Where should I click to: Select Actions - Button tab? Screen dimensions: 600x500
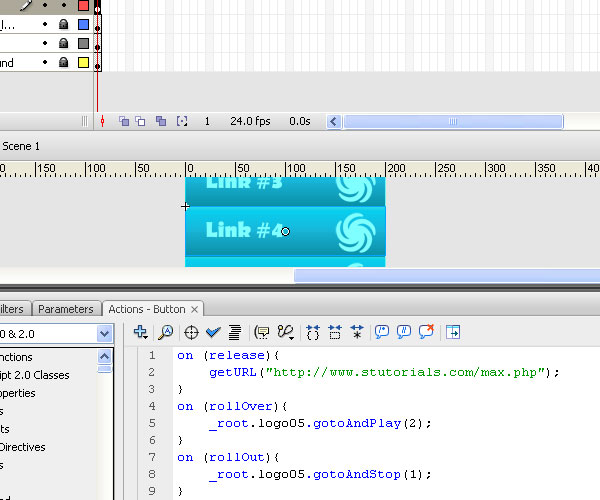tap(147, 309)
